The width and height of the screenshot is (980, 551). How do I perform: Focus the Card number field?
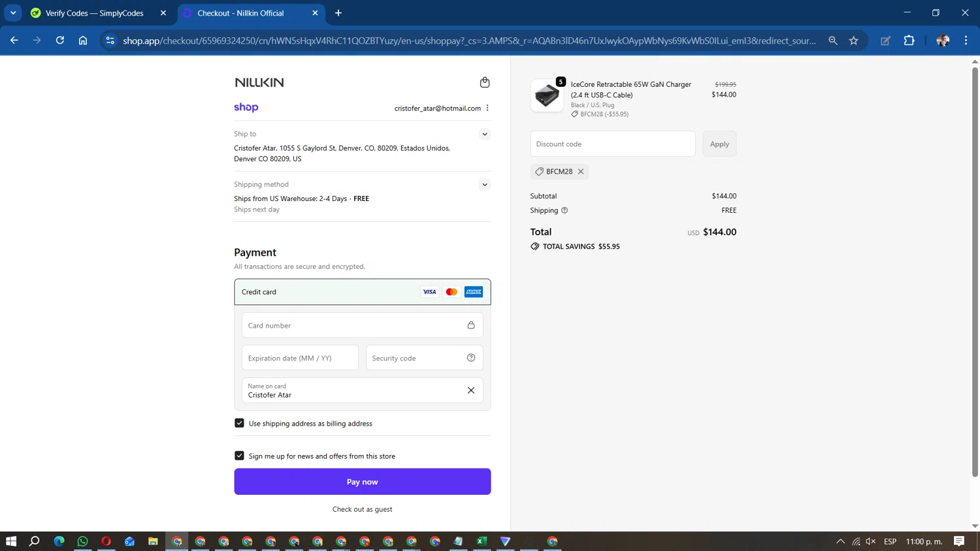tap(362, 325)
